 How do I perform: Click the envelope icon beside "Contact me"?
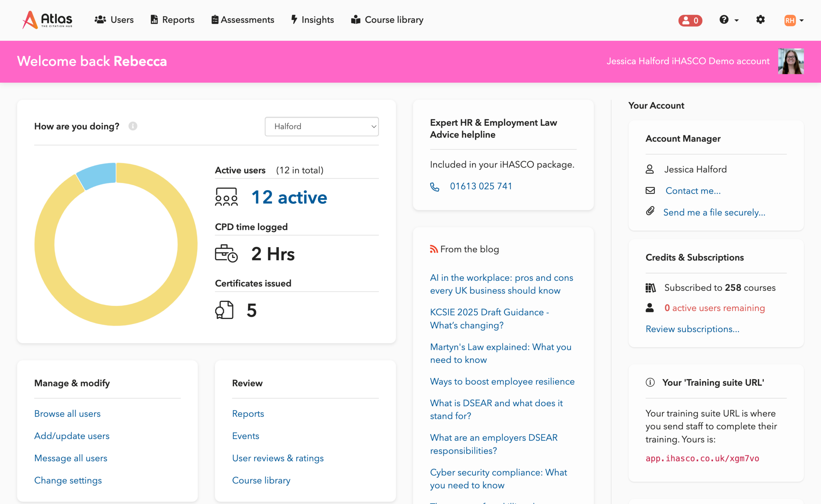click(650, 190)
